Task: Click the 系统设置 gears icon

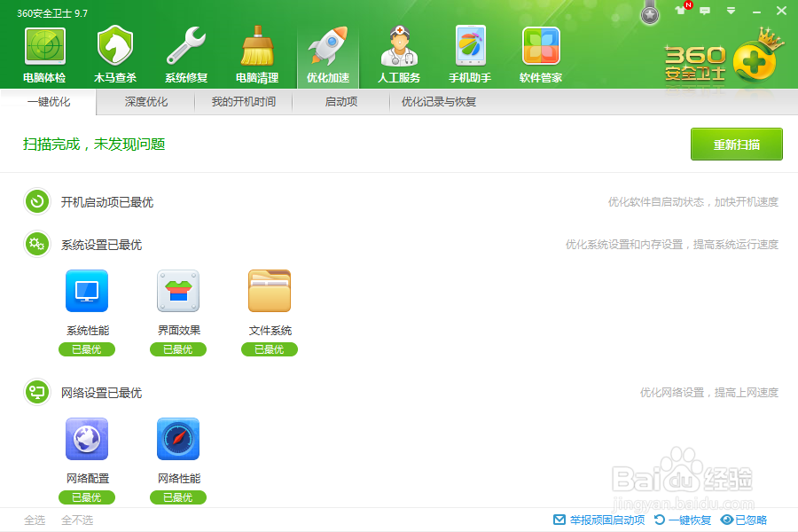Action: [x=36, y=245]
